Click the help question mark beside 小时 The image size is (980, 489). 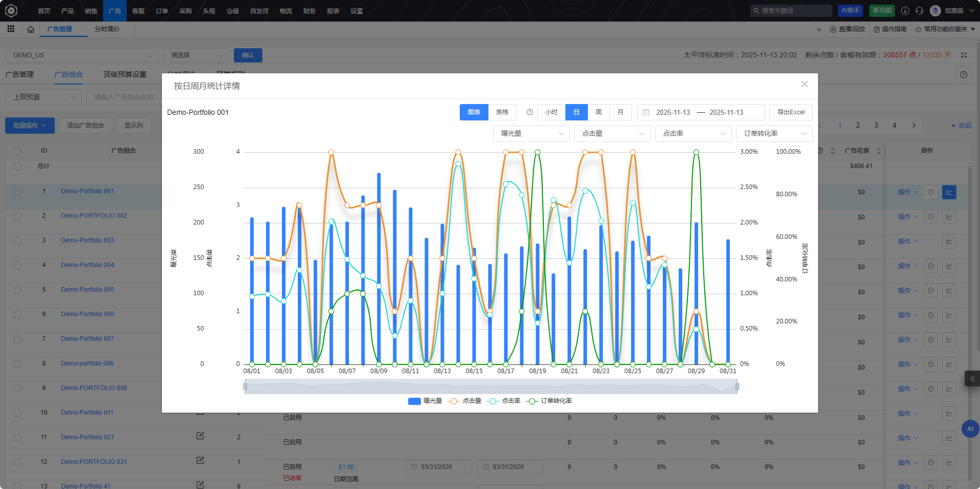click(529, 112)
